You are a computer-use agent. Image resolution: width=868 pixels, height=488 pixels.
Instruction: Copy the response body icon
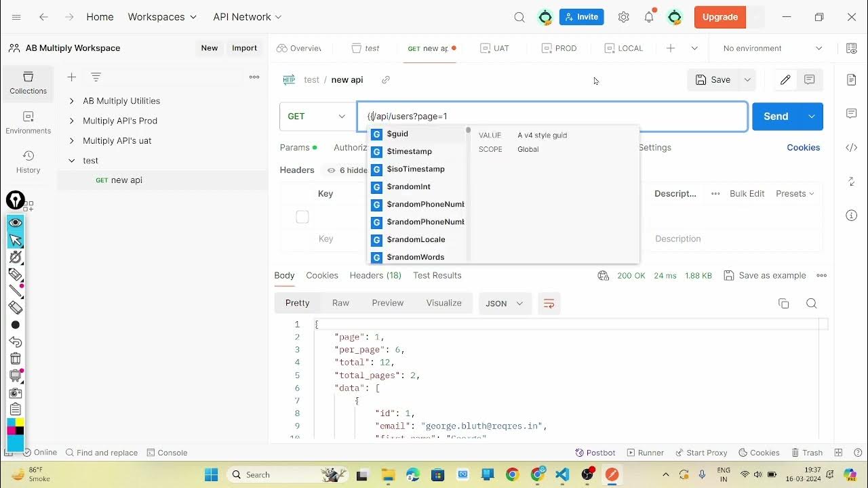click(x=783, y=304)
